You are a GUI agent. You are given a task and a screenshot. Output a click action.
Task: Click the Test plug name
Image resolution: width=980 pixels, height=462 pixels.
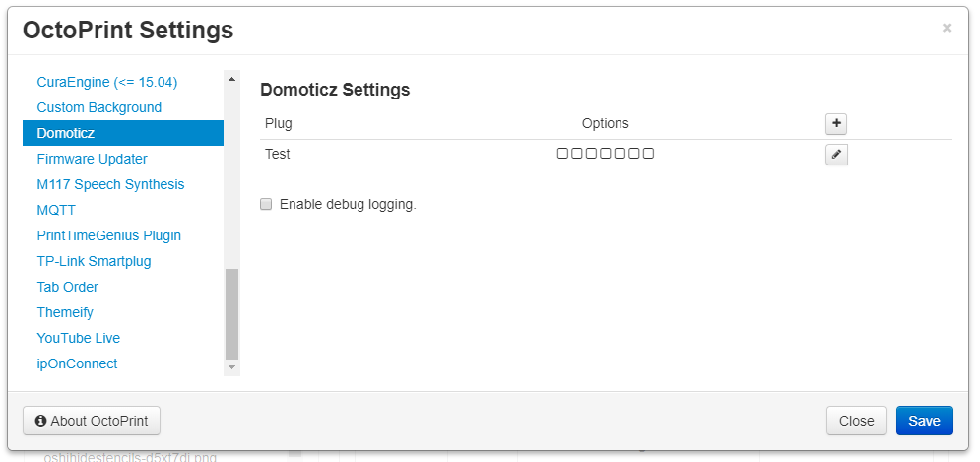coord(278,154)
